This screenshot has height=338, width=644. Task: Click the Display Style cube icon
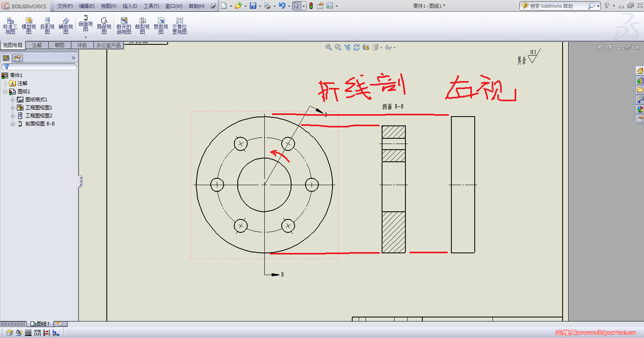375,47
